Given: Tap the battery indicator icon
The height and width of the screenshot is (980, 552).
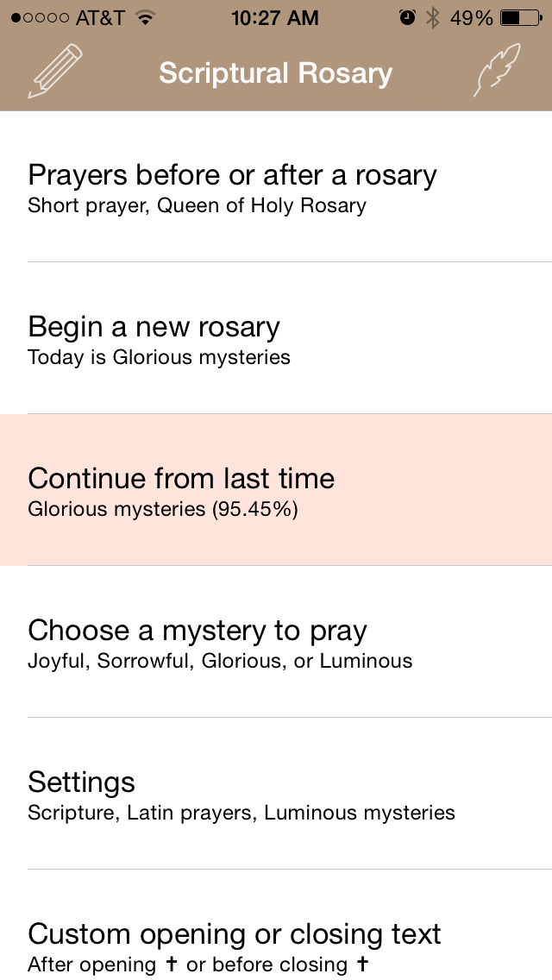Looking at the screenshot, I should click(520, 17).
